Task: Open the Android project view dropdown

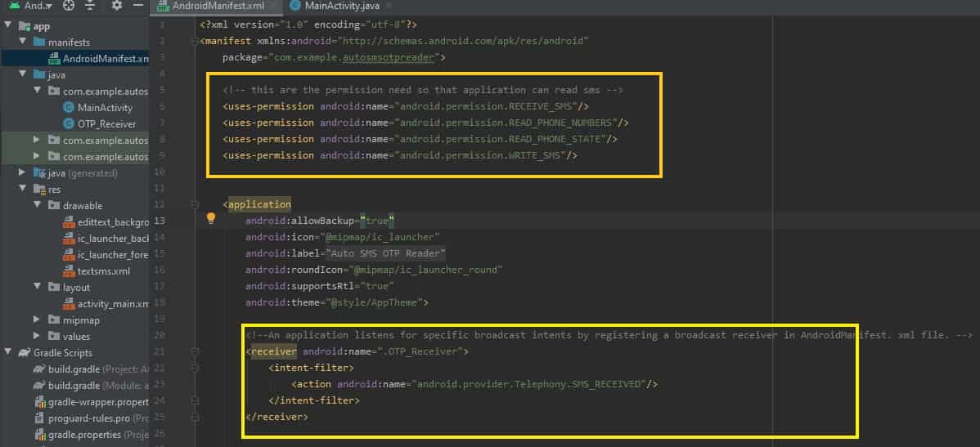Action: click(31, 6)
